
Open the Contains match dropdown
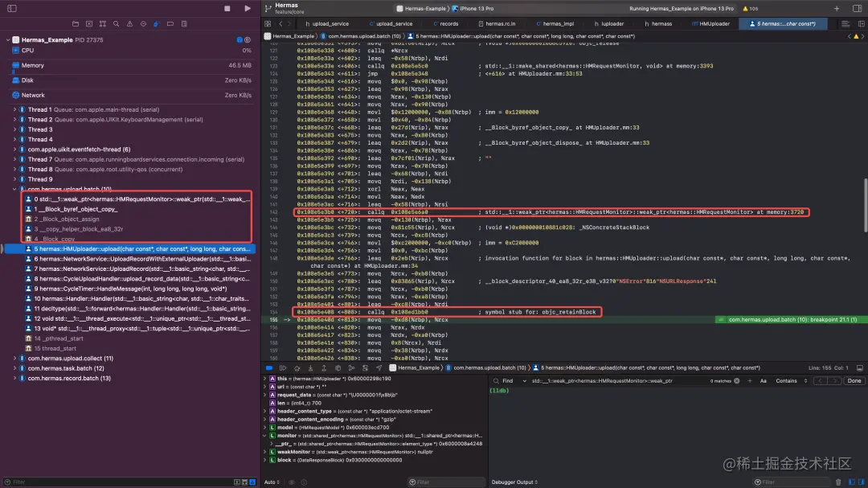[791, 381]
